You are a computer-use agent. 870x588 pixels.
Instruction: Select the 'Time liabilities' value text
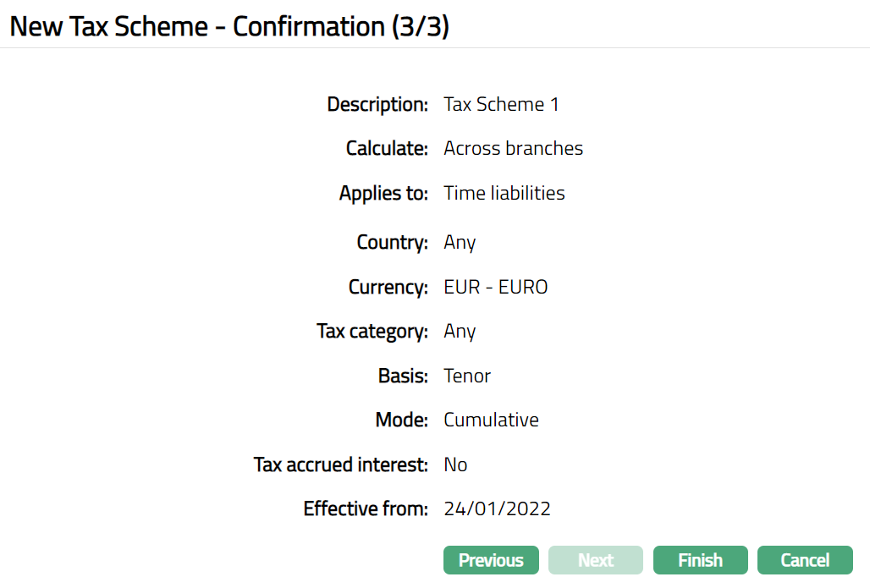pyautogui.click(x=504, y=193)
